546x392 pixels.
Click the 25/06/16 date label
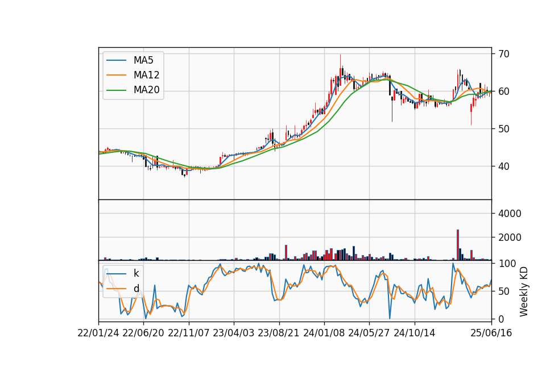click(491, 333)
